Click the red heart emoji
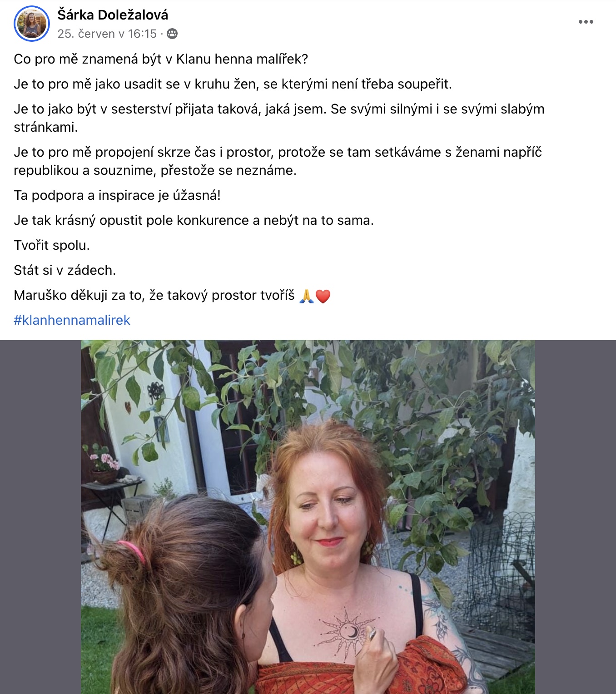The width and height of the screenshot is (616, 694). pyautogui.click(x=323, y=296)
